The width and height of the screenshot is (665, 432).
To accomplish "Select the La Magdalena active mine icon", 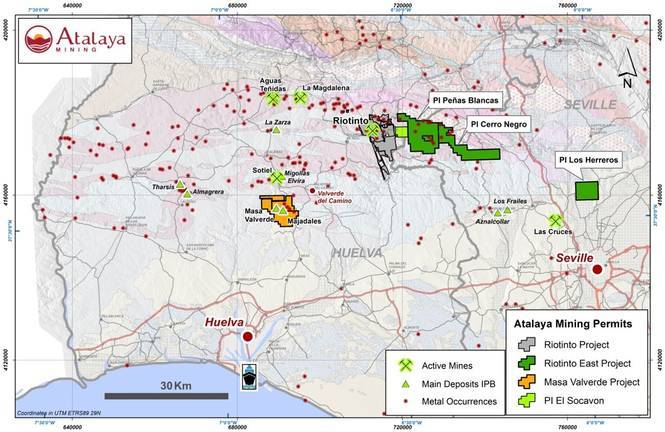I will coord(300,97).
